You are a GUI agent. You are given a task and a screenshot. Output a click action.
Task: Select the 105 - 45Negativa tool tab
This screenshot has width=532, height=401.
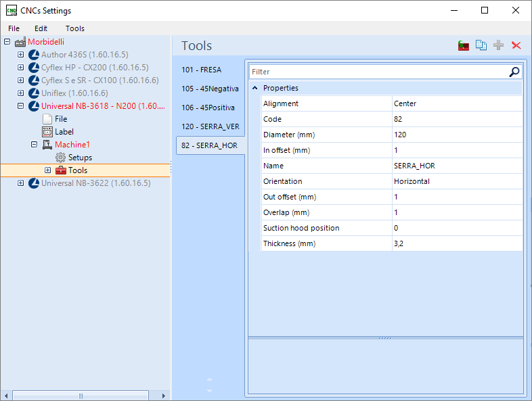[210, 89]
